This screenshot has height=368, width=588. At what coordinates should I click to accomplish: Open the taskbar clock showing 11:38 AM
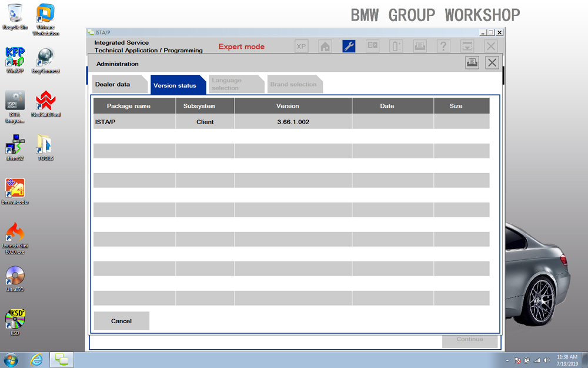point(567,360)
